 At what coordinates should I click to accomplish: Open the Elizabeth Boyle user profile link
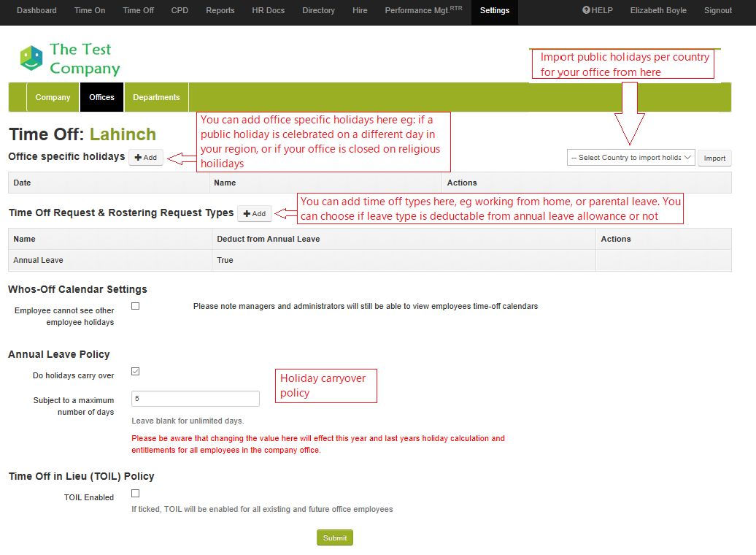658,11
